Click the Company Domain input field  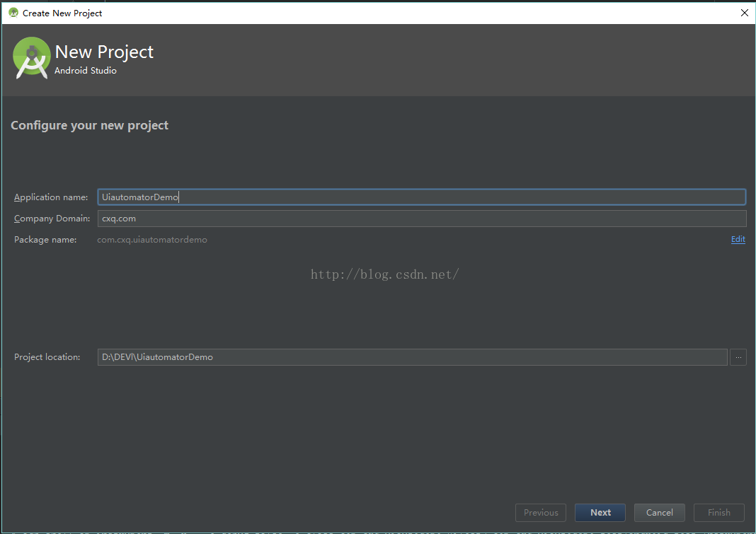coord(422,219)
